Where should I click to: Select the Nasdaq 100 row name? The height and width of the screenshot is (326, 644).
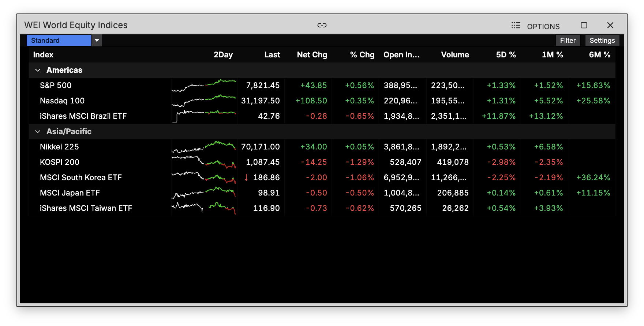click(x=62, y=101)
